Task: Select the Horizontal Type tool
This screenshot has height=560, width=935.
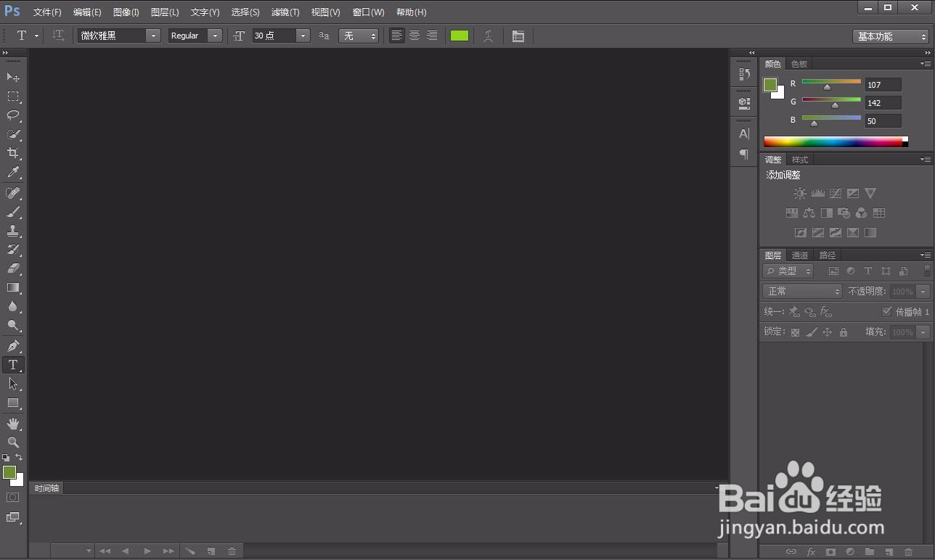Action: coord(13,365)
